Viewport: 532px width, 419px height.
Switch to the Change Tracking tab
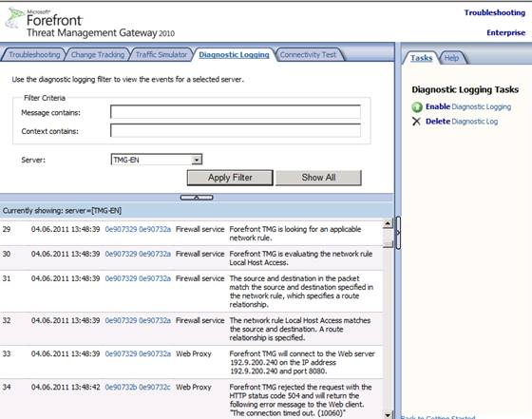click(98, 54)
